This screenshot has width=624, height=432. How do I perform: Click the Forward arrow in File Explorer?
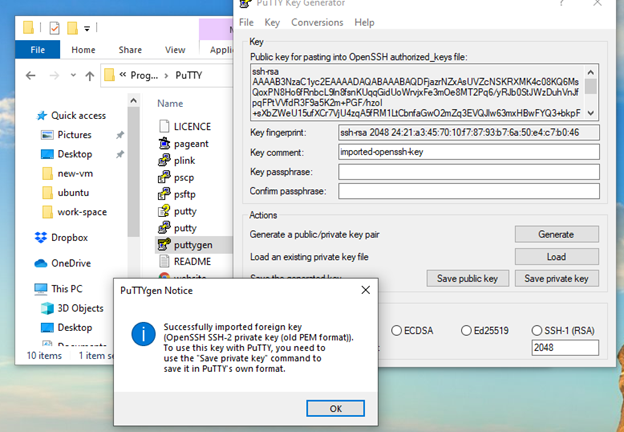55,75
